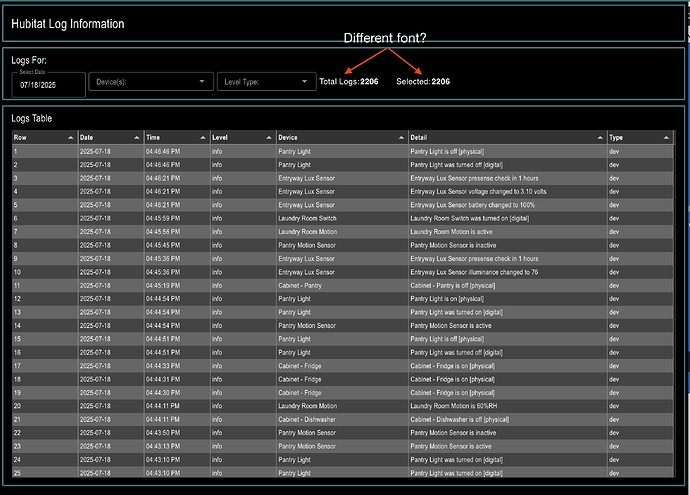690x495 pixels.
Task: Select 'Total Logs: 2206' text
Action: (349, 81)
